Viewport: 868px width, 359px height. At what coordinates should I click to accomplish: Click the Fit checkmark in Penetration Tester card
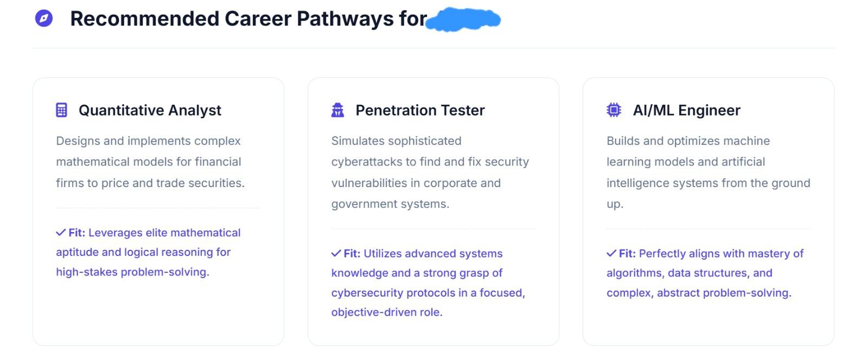(x=336, y=253)
